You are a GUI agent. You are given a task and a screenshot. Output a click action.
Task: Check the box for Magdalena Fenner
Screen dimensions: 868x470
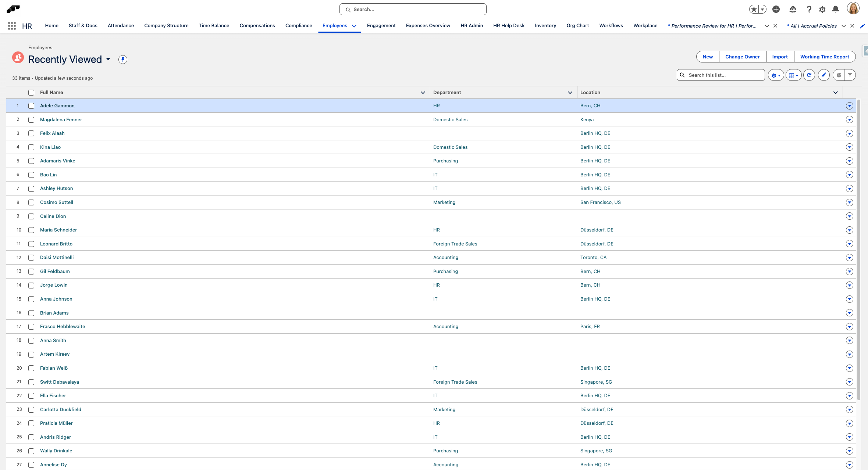tap(31, 120)
